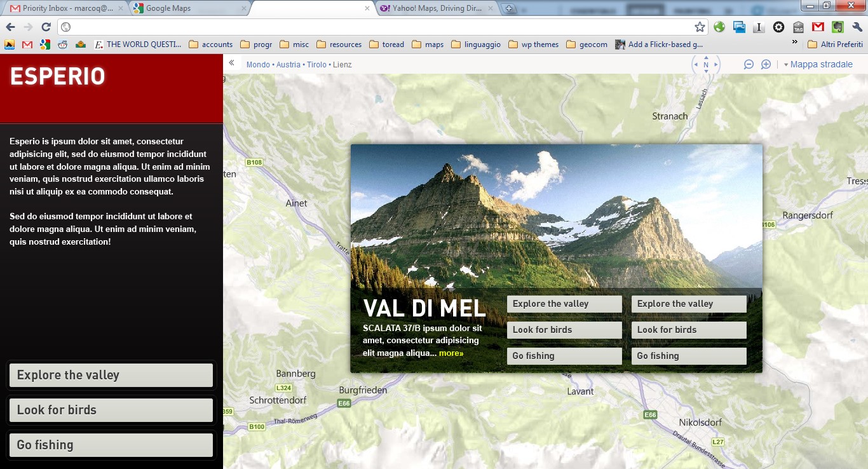Click the sidebar Look for birds button
This screenshot has height=469, width=868.
[111, 410]
